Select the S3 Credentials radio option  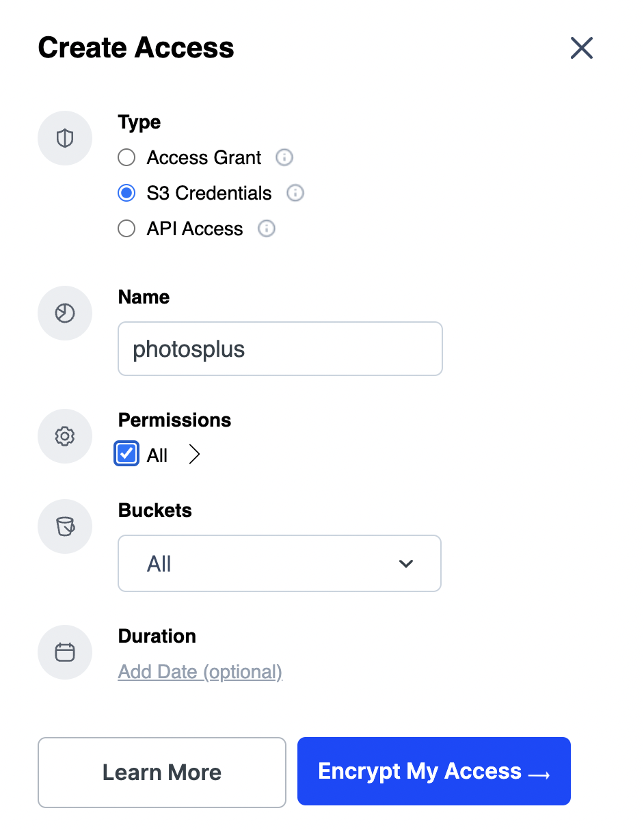tap(126, 193)
